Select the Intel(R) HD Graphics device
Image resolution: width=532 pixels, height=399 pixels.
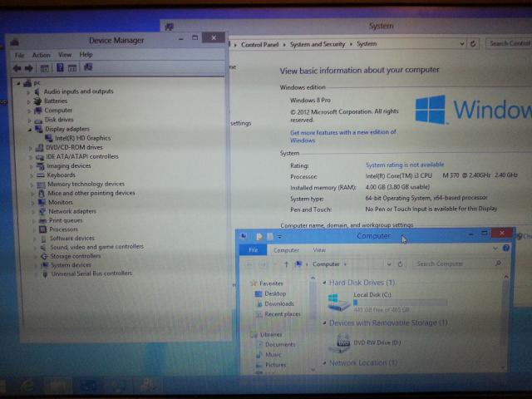click(x=82, y=138)
